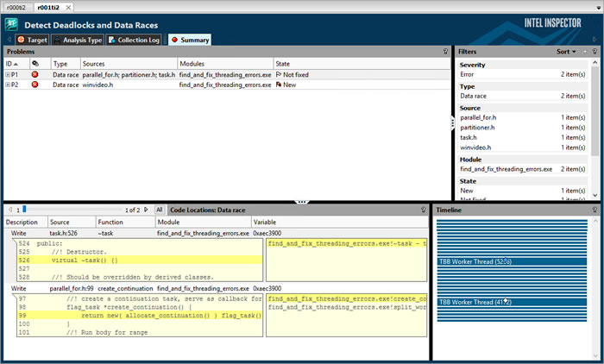Click the Filters pane help lightbulb icon
The image size is (604, 364).
(595, 52)
